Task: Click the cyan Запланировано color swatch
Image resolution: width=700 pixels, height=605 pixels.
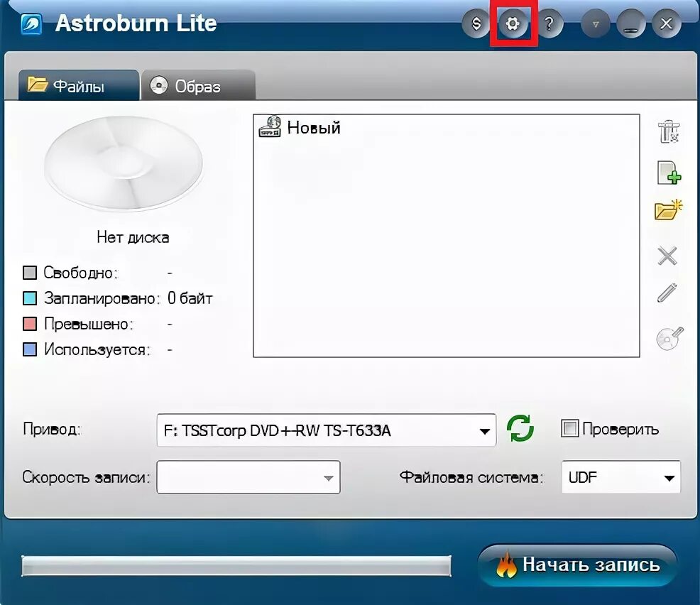Action: 30,298
